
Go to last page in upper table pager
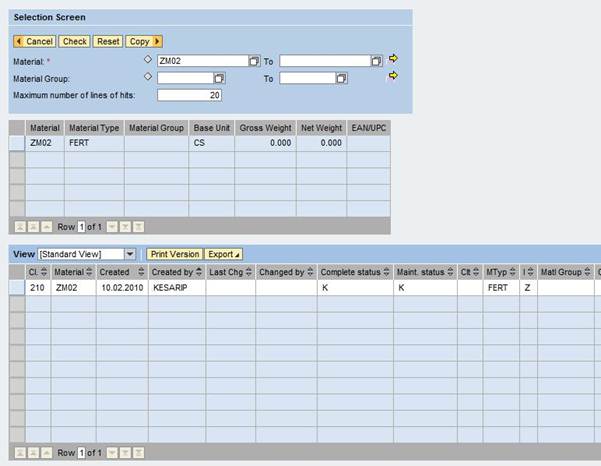pos(139,227)
